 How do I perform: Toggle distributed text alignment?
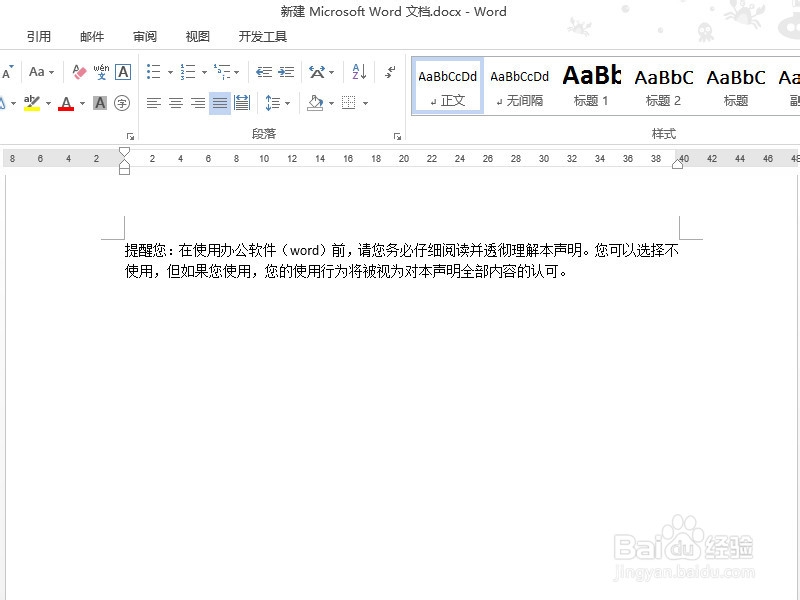[242, 102]
